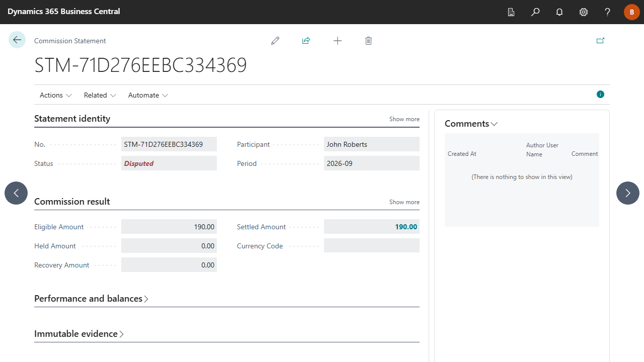644x362 pixels.
Task: Click the Comment column header
Action: pyautogui.click(x=585, y=154)
